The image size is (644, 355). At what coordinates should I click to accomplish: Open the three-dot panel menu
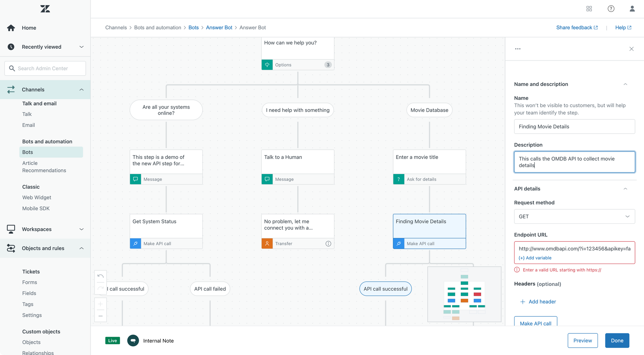pyautogui.click(x=518, y=49)
